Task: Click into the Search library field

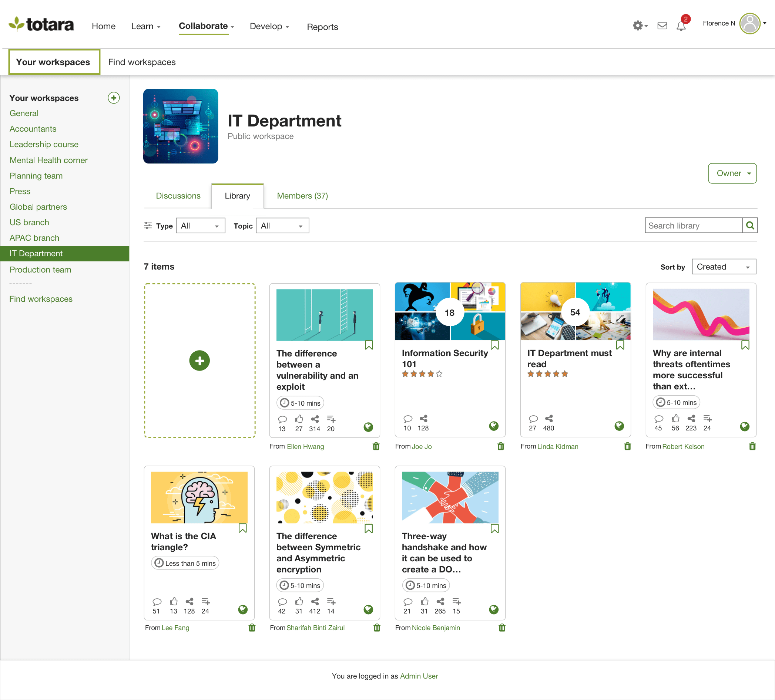Action: coord(693,226)
